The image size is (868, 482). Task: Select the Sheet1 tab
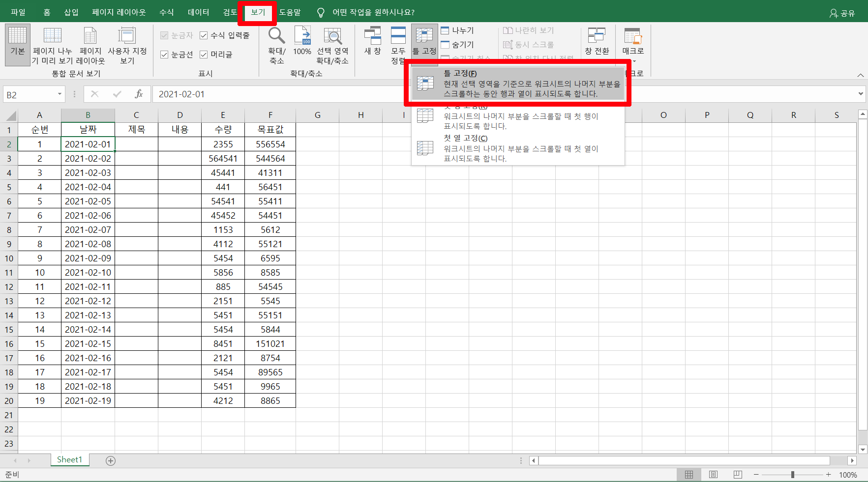coord(69,460)
